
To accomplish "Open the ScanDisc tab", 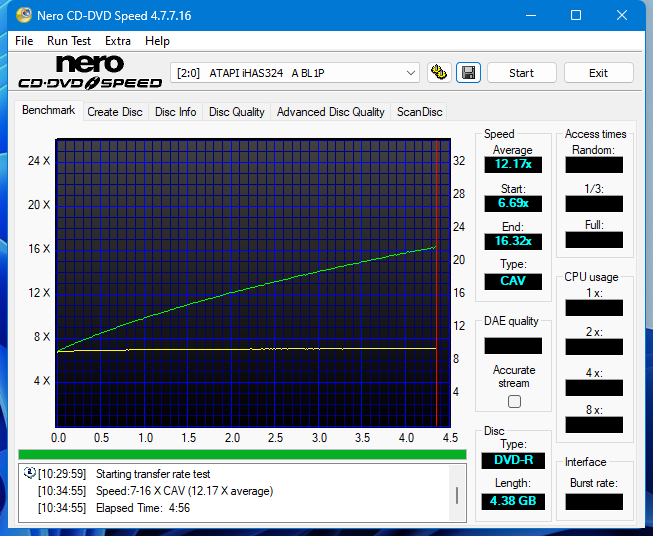I will pyautogui.click(x=419, y=112).
